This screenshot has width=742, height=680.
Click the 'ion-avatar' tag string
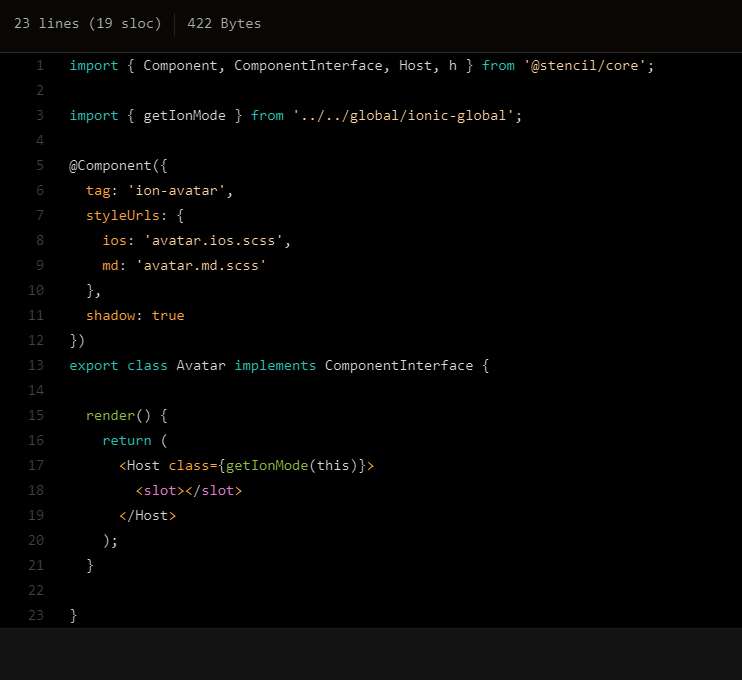(176, 190)
